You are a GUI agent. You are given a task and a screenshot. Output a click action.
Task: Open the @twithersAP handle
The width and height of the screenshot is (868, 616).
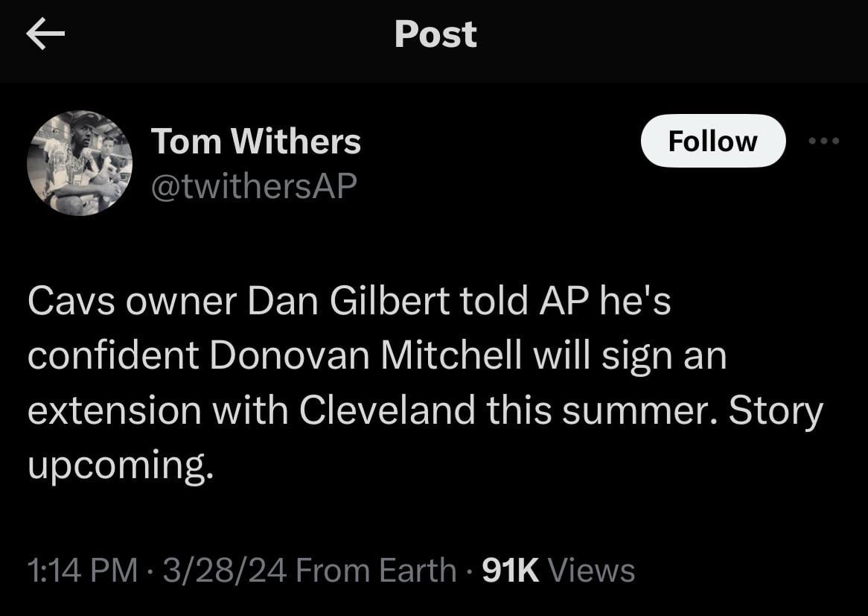(x=254, y=185)
